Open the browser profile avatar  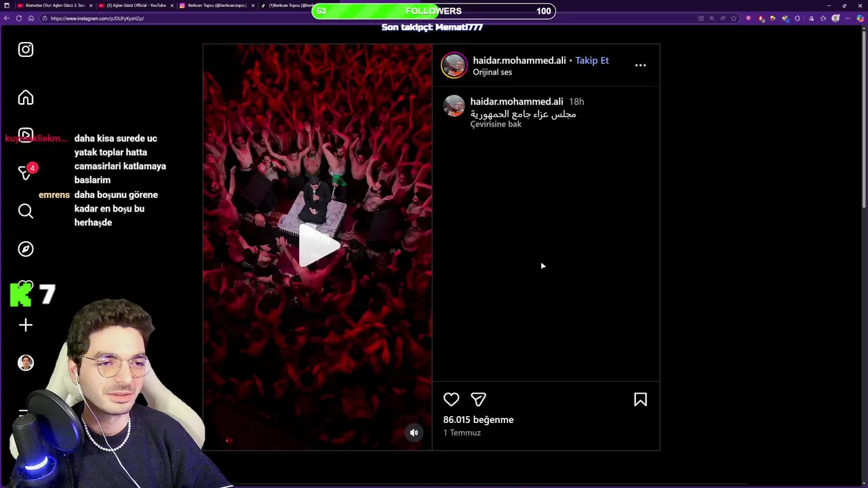click(x=835, y=18)
